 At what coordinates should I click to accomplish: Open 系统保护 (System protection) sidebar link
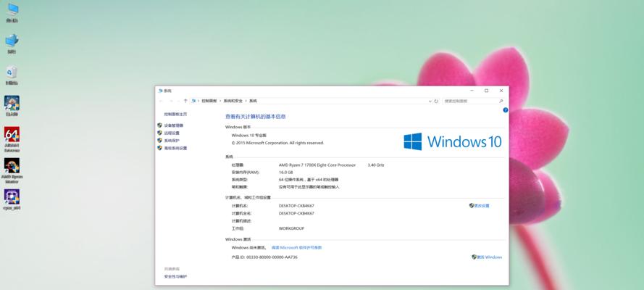tap(172, 141)
